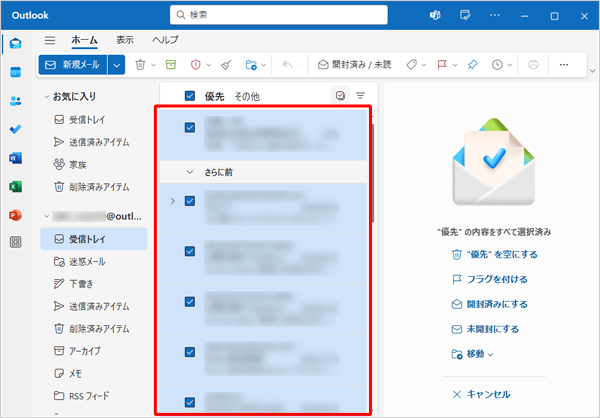600x418 pixels.
Task: Open the toolbar more options ellipsis
Action: [x=564, y=65]
